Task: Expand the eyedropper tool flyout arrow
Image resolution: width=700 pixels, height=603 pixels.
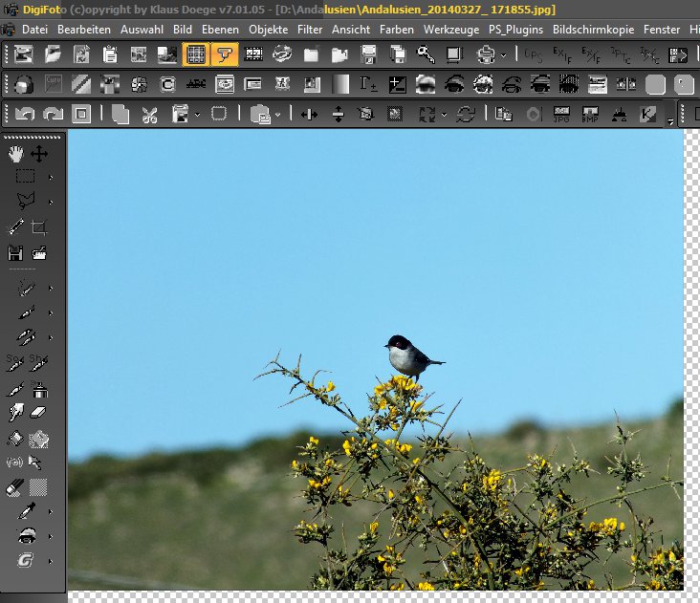Action: pyautogui.click(x=51, y=512)
